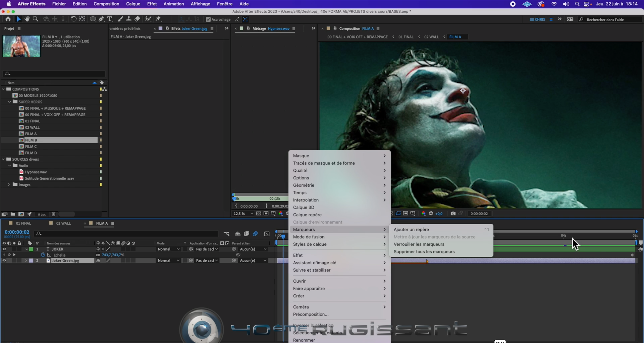Select the Zoom magnifier tool

(36, 19)
